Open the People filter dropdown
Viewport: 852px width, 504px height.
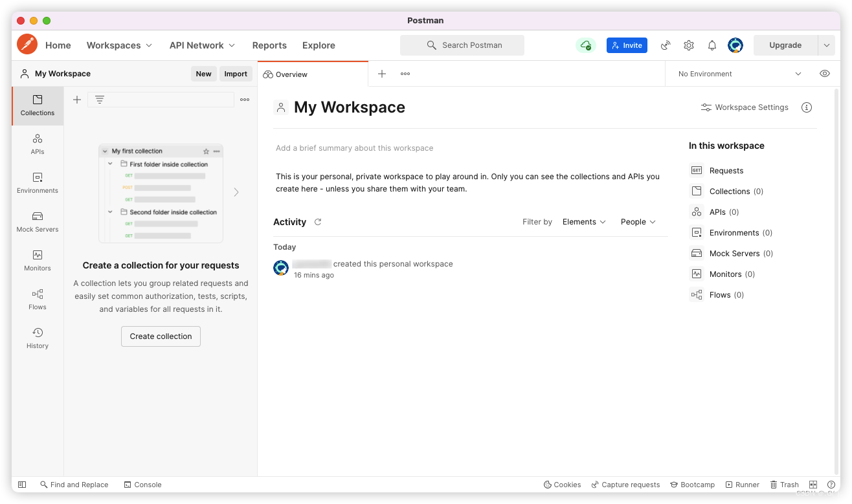coord(638,222)
